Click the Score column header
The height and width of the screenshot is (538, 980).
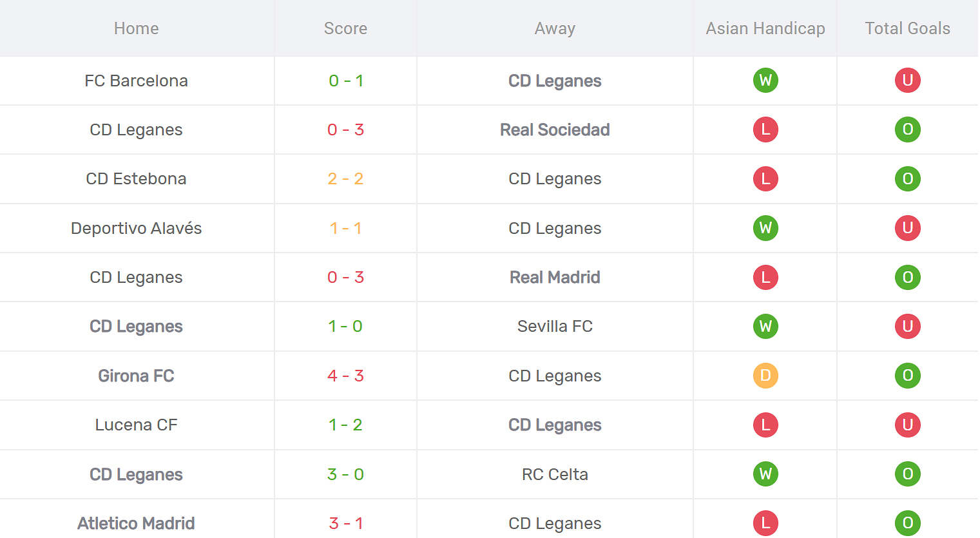[x=345, y=28]
